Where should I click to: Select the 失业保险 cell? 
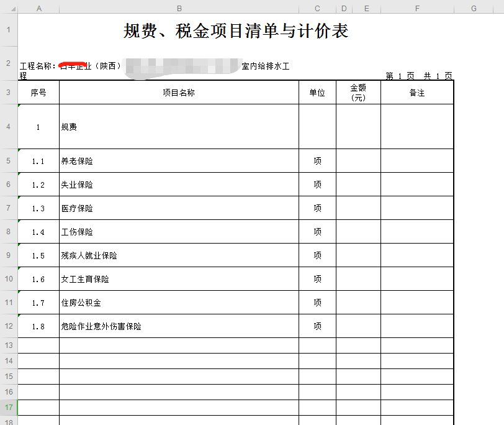179,185
